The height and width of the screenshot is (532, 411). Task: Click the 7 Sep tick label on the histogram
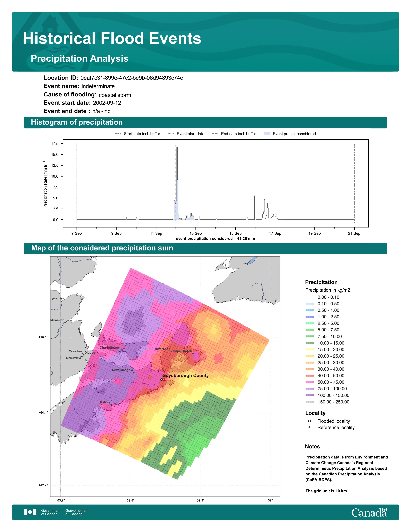(77, 233)
